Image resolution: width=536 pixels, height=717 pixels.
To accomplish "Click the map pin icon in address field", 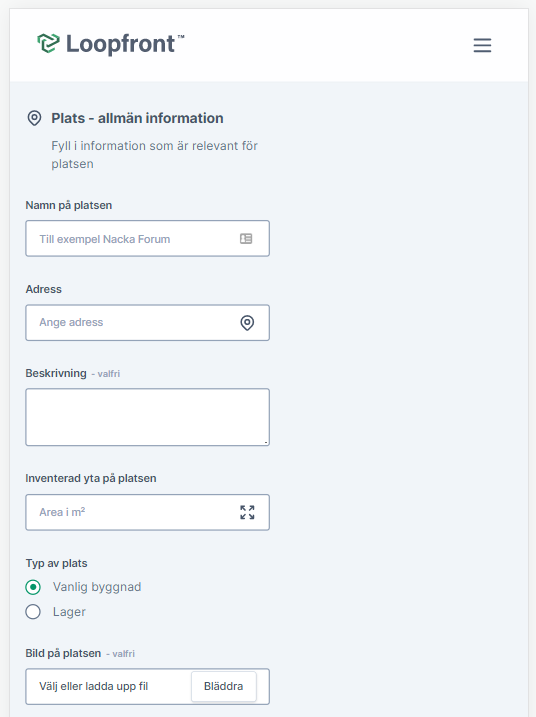I will [x=247, y=323].
